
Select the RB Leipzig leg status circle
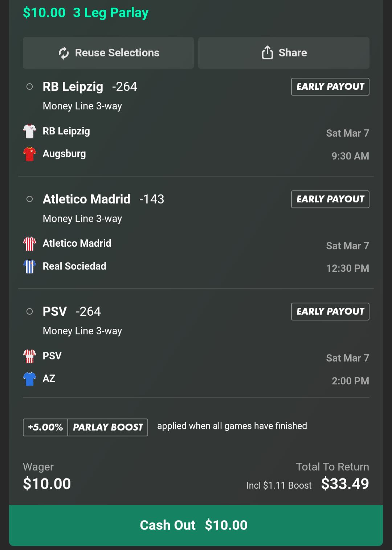pos(30,87)
